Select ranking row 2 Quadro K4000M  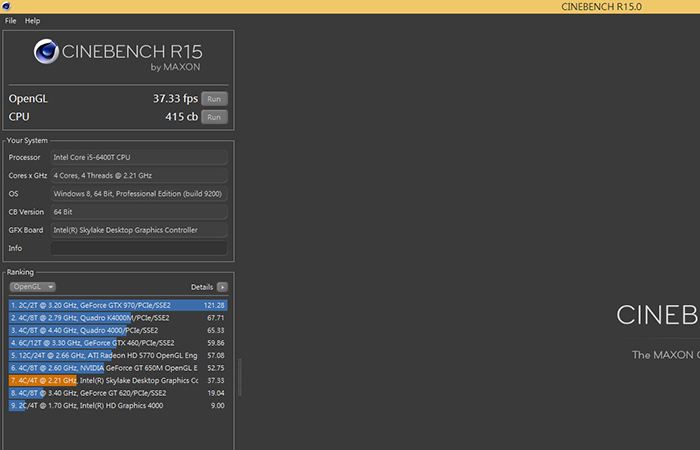[118, 318]
